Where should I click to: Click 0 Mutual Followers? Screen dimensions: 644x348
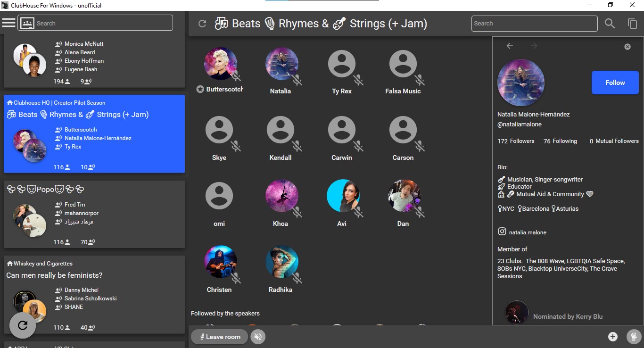(614, 141)
